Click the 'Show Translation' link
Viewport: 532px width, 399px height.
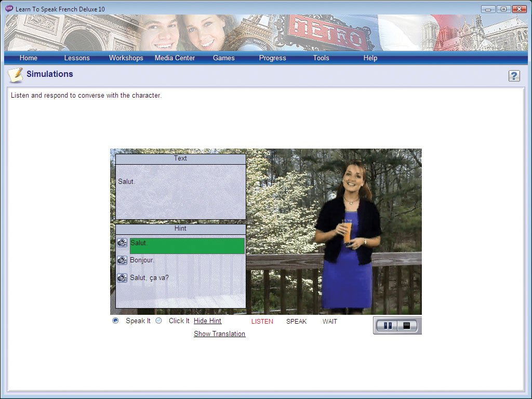click(x=219, y=334)
